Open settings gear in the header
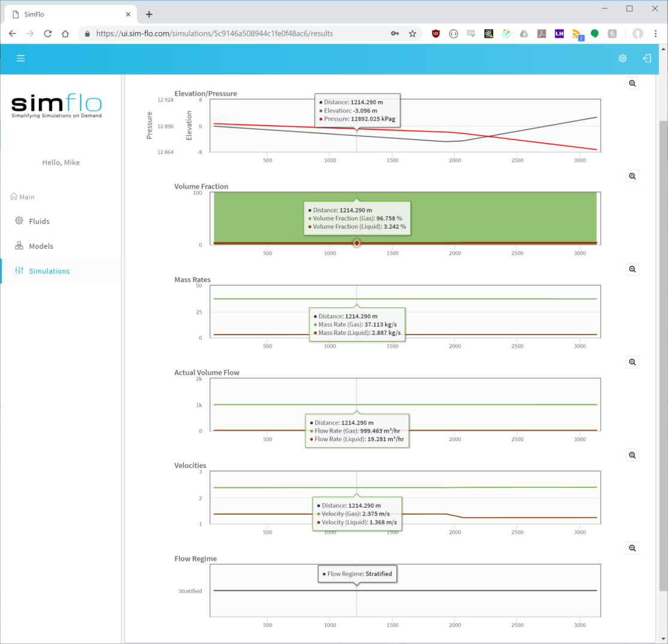 623,58
